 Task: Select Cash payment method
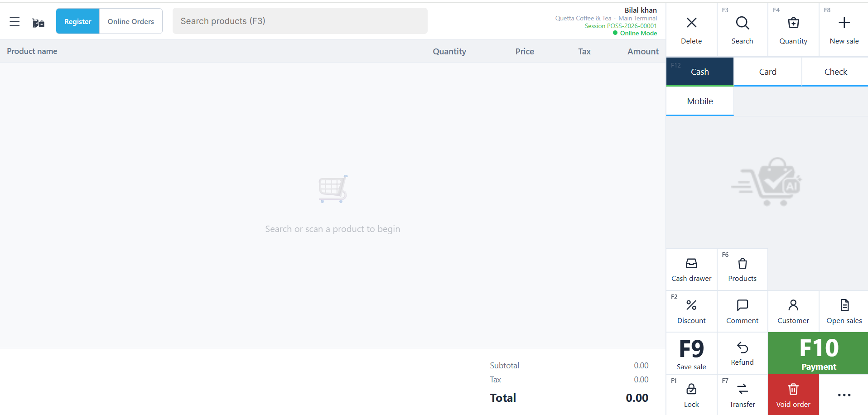click(x=700, y=72)
